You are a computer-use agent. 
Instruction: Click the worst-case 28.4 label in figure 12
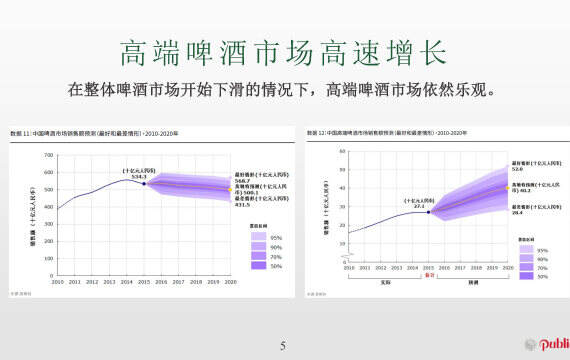click(x=537, y=209)
